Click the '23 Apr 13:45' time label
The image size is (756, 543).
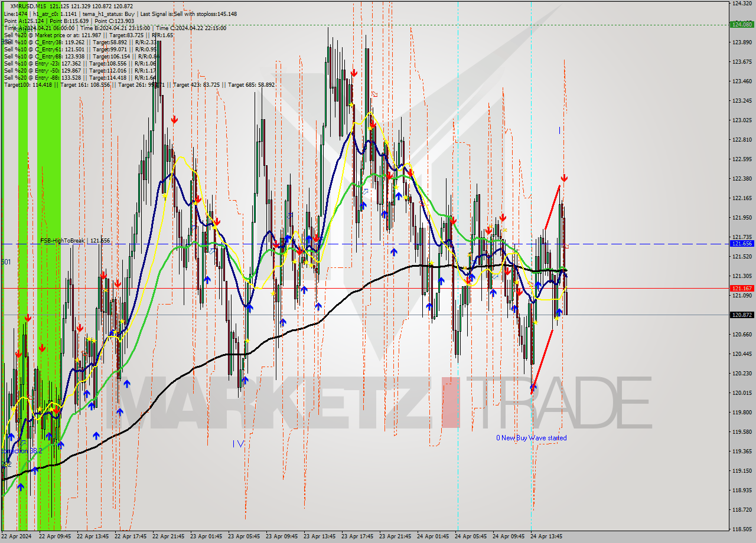tap(320, 537)
